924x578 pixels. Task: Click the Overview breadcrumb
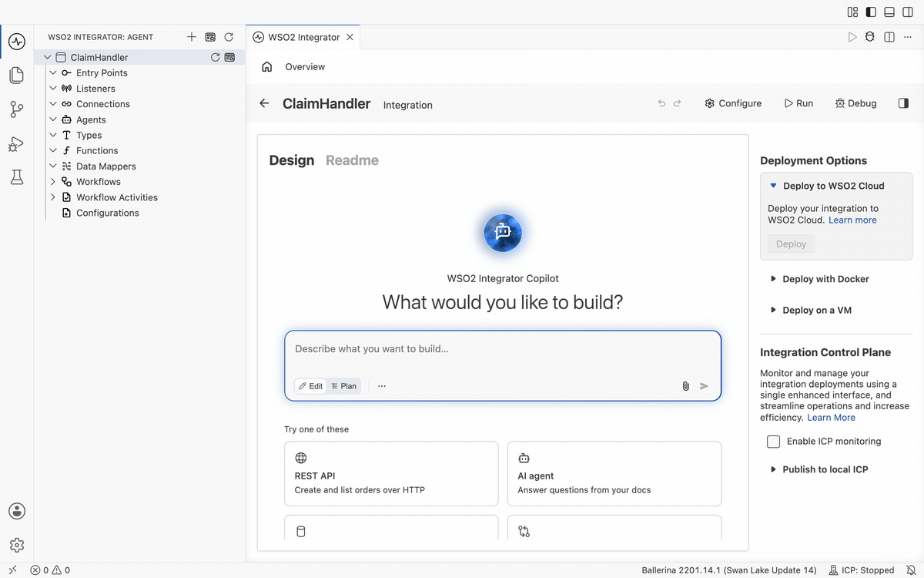coord(305,67)
